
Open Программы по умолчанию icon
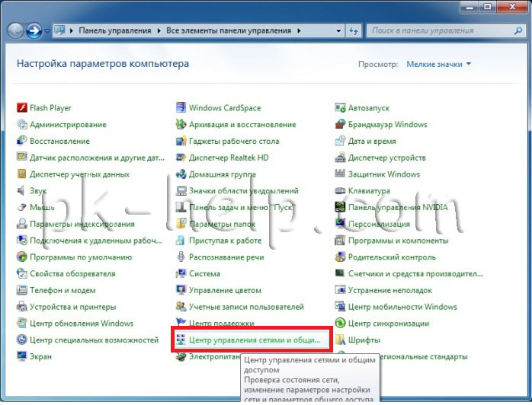(x=21, y=257)
